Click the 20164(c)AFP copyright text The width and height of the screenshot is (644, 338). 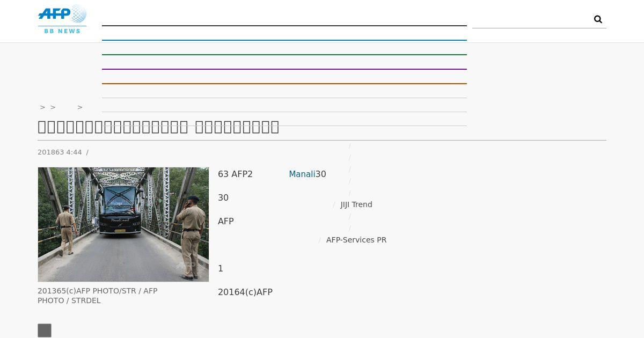[x=245, y=292]
